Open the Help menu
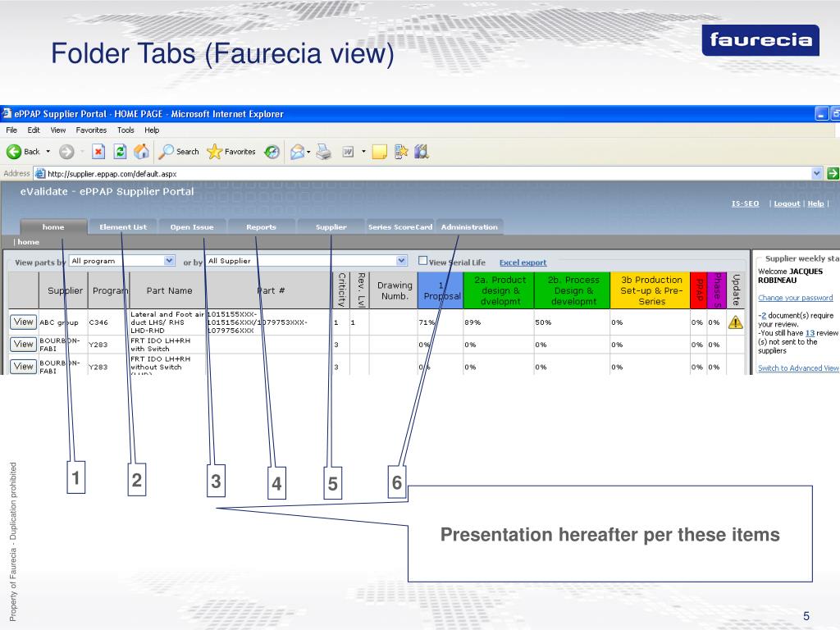Viewport: 840px width, 630px height. click(152, 130)
